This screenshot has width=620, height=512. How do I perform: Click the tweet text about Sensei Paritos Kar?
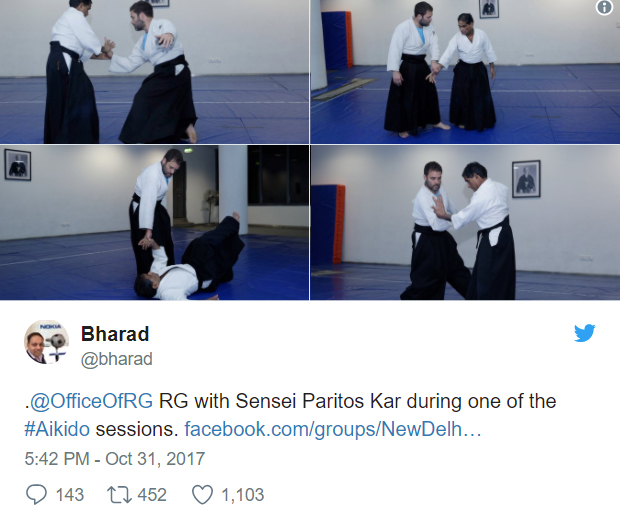click(290, 415)
